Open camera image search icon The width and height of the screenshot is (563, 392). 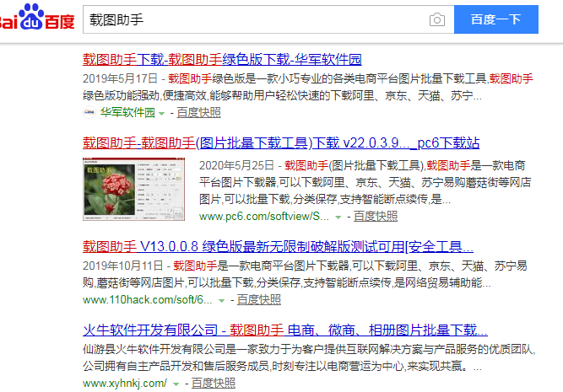pos(437,19)
